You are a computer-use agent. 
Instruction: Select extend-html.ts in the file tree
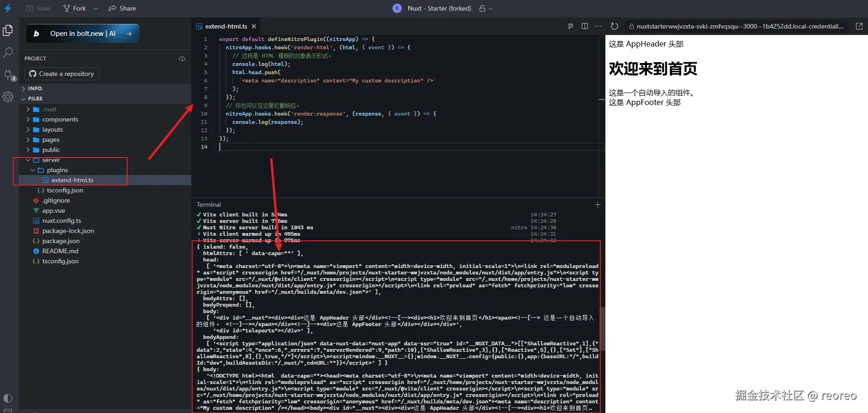click(105, 180)
